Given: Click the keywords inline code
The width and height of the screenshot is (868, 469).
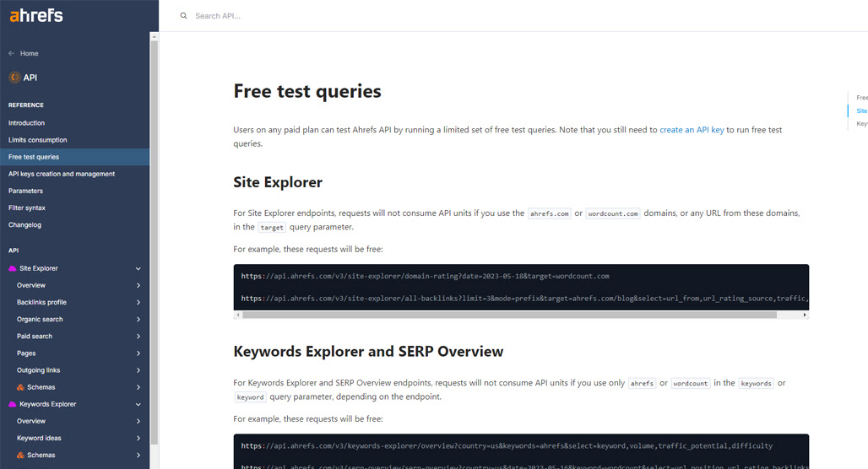Looking at the screenshot, I should (756, 383).
